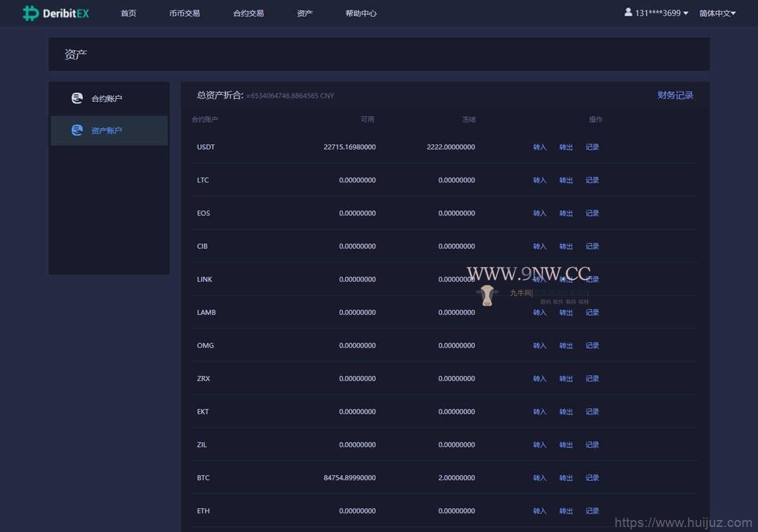
Task: Click 转入 in the USDT row
Action: 539,147
